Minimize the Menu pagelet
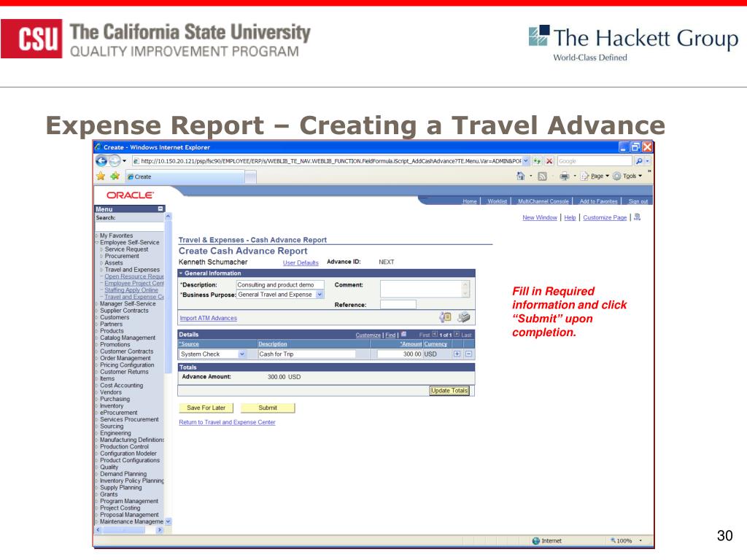The width and height of the screenshot is (747, 560). (160, 209)
